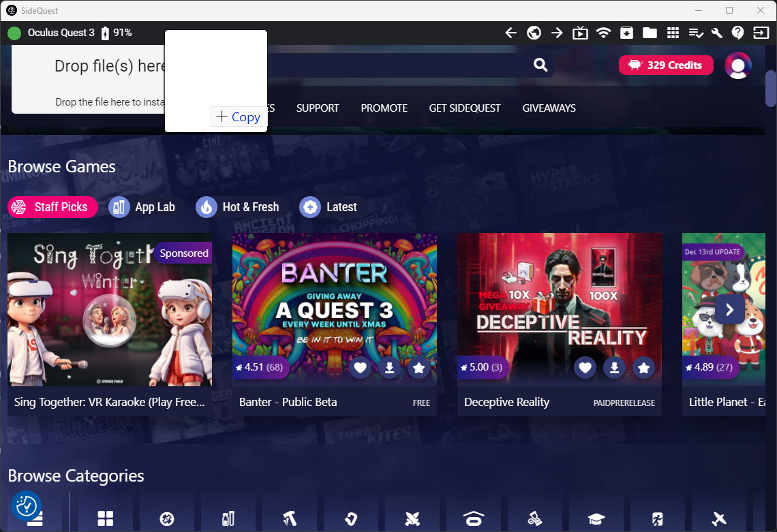Click green device connection status dot
The height and width of the screenshot is (532, 777).
[x=14, y=33]
